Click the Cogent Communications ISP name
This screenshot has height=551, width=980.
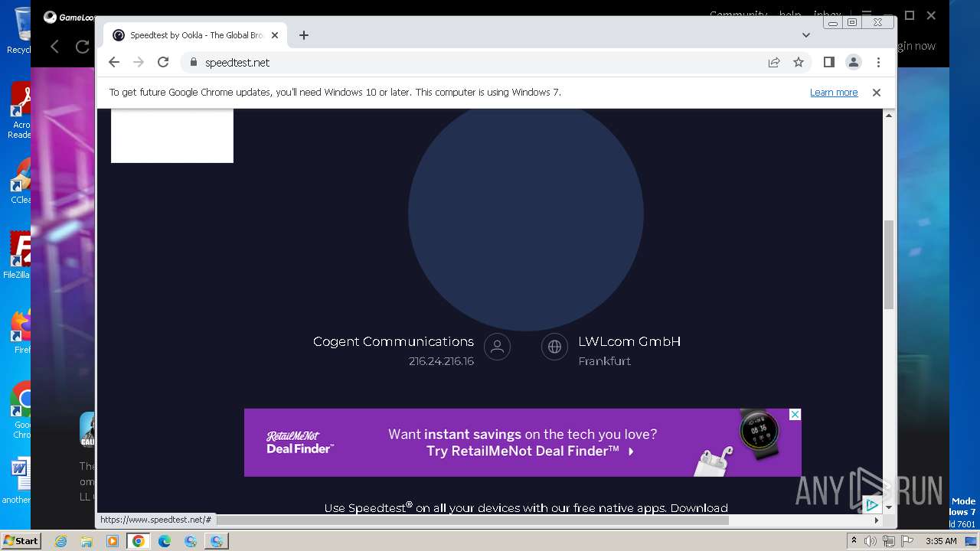click(394, 341)
